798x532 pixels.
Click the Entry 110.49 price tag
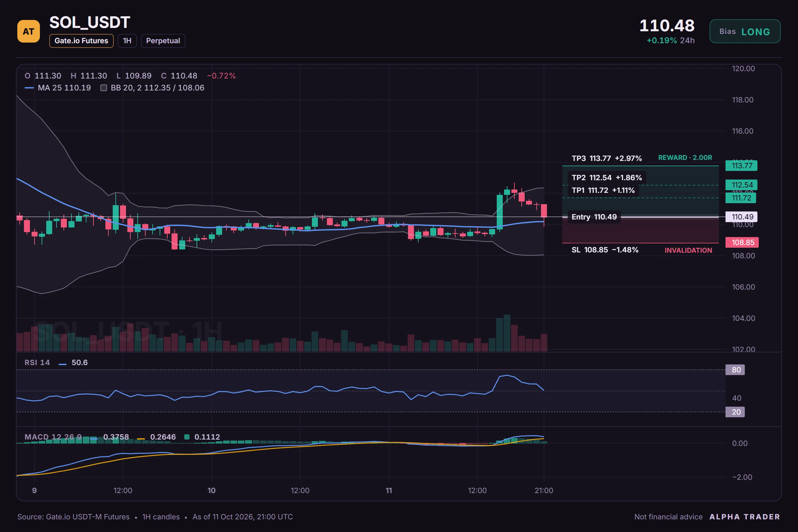pyautogui.click(x=741, y=217)
